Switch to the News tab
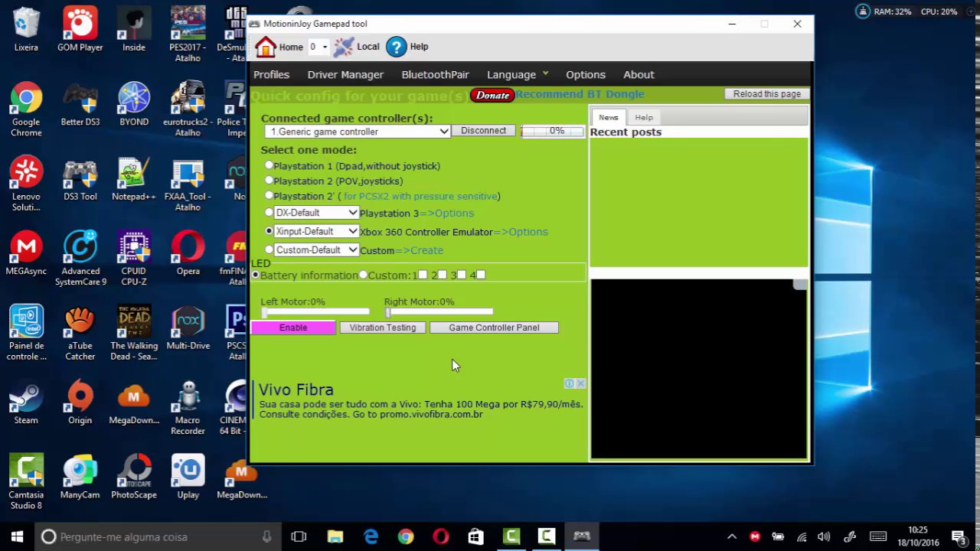 point(609,117)
